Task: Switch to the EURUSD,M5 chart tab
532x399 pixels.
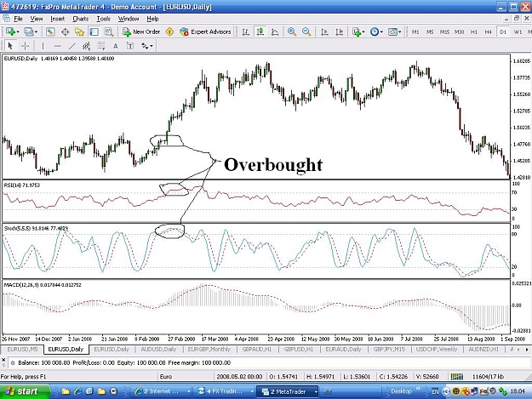Action: click(x=22, y=349)
